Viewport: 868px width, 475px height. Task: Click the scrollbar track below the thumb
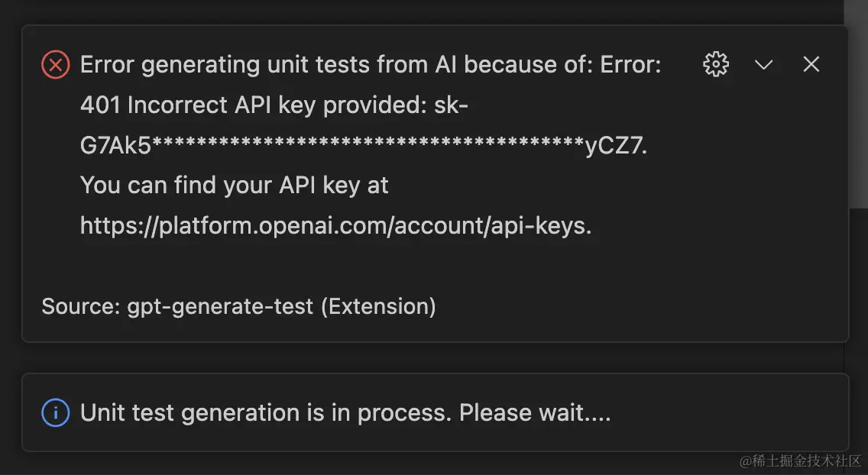[x=856, y=305]
